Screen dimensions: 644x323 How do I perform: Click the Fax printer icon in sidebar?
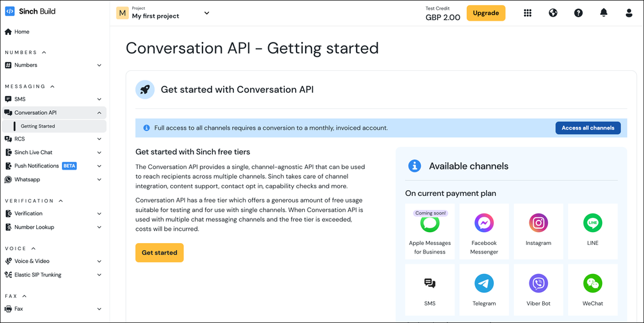(8, 309)
